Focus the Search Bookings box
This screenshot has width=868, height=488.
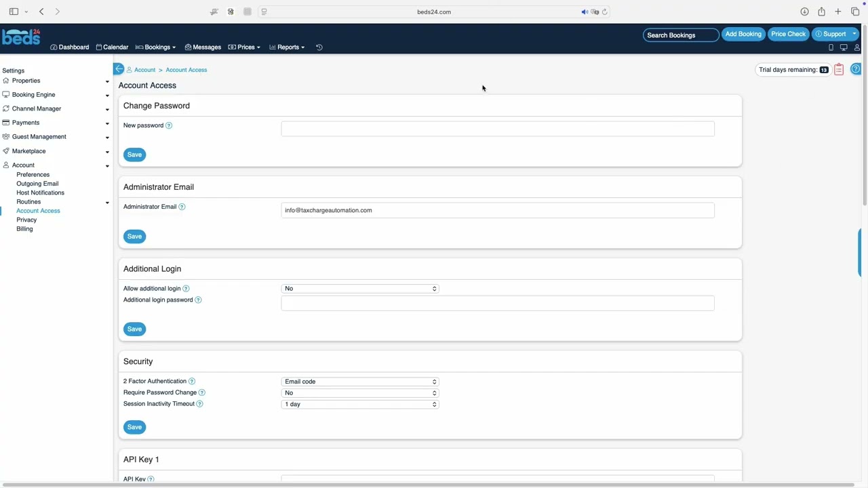click(681, 35)
